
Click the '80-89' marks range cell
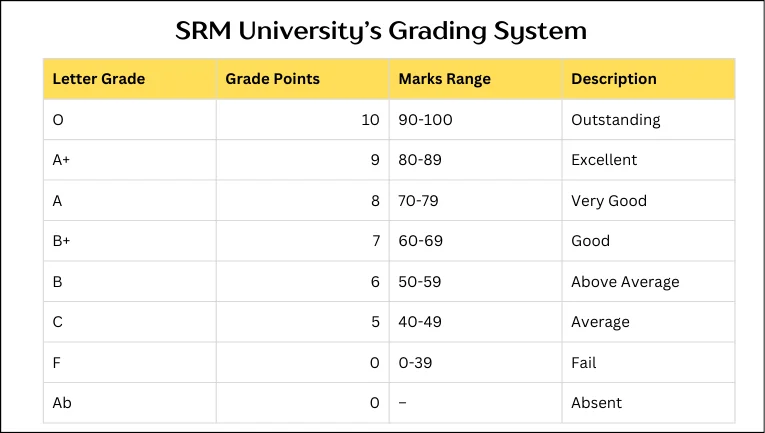point(420,160)
